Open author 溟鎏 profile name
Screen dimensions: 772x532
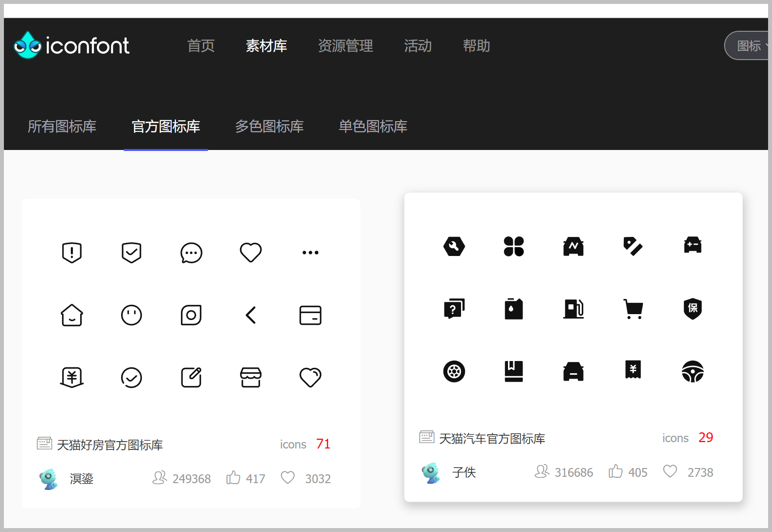(x=82, y=479)
